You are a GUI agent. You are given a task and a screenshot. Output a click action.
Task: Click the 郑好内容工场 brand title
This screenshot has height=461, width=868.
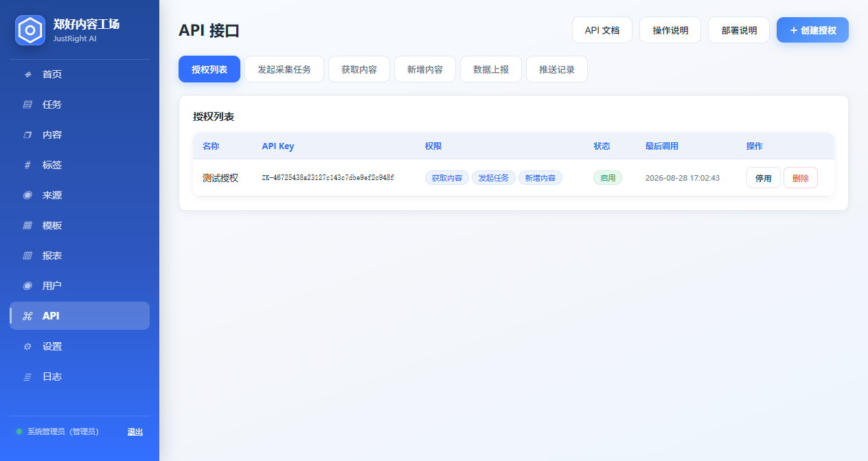pyautogui.click(x=87, y=24)
